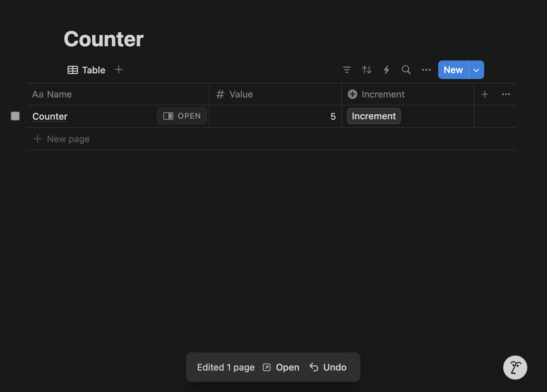Open the database options ellipsis menu
Screen dimensions: 547x392
coord(426,70)
